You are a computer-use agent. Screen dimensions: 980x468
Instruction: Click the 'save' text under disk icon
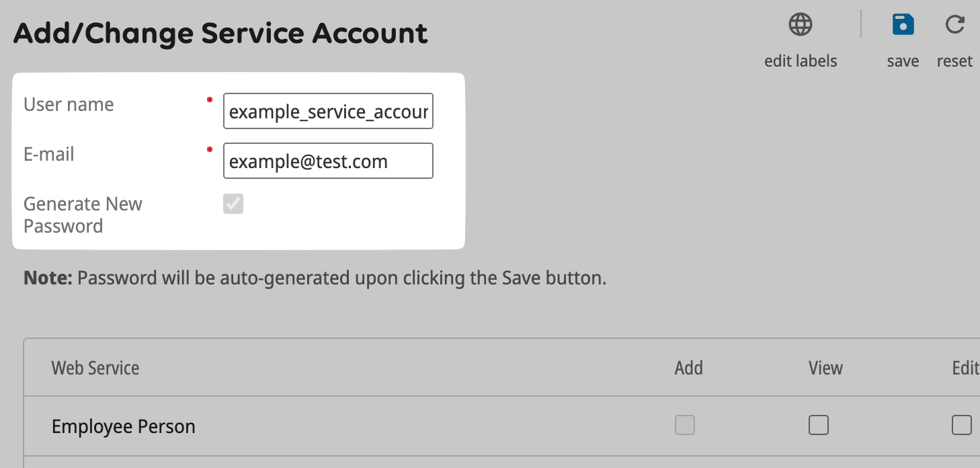902,61
